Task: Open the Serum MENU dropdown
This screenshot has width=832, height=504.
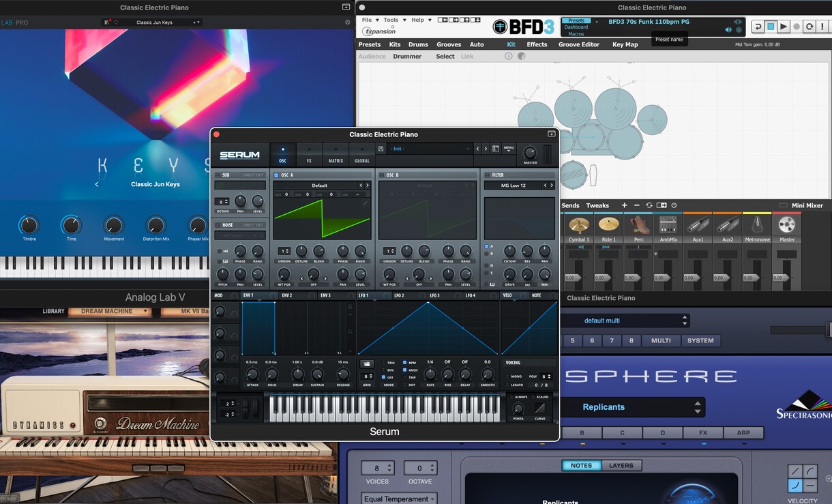Action: pyautogui.click(x=509, y=148)
